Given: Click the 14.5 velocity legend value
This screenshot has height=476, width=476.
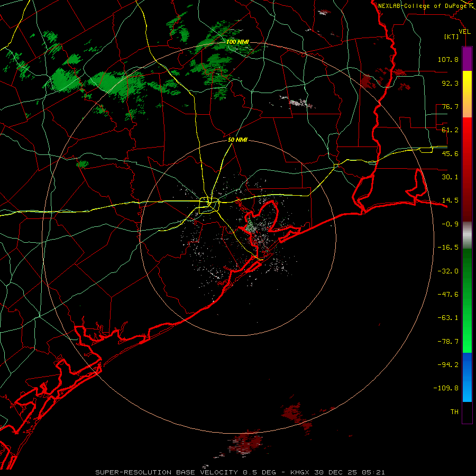Looking at the screenshot, I should (450, 200).
